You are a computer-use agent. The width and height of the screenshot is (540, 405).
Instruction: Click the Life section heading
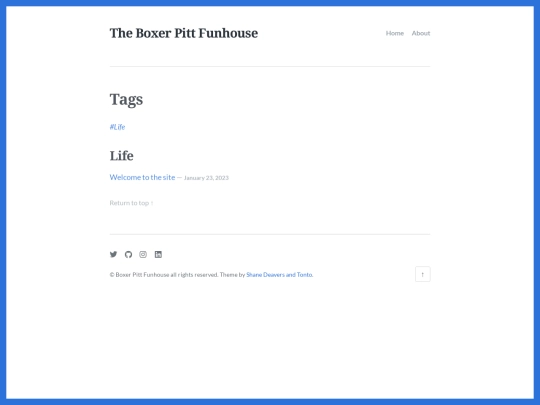(122, 156)
